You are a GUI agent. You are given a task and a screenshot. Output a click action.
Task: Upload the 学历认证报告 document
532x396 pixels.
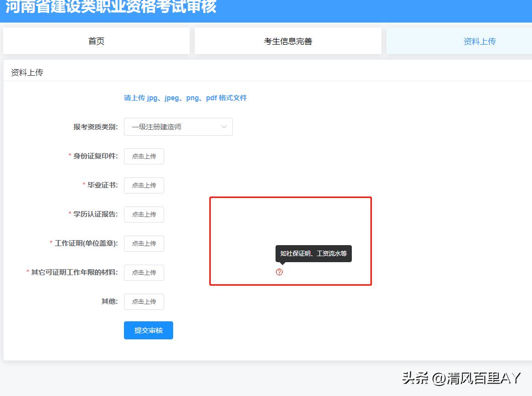pyautogui.click(x=144, y=214)
